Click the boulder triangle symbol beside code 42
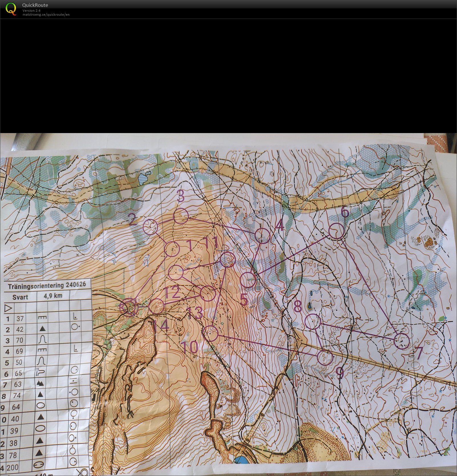This screenshot has height=476, width=457. click(42, 329)
